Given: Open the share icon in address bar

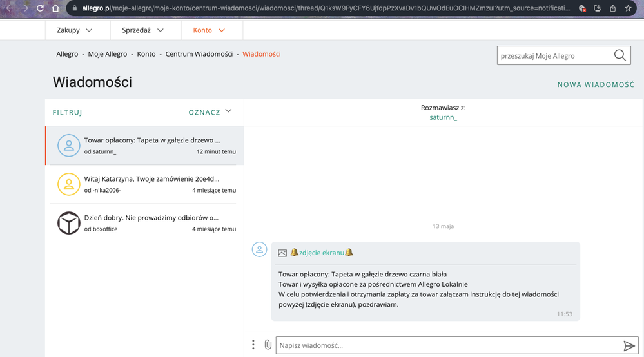Looking at the screenshot, I should [x=613, y=8].
